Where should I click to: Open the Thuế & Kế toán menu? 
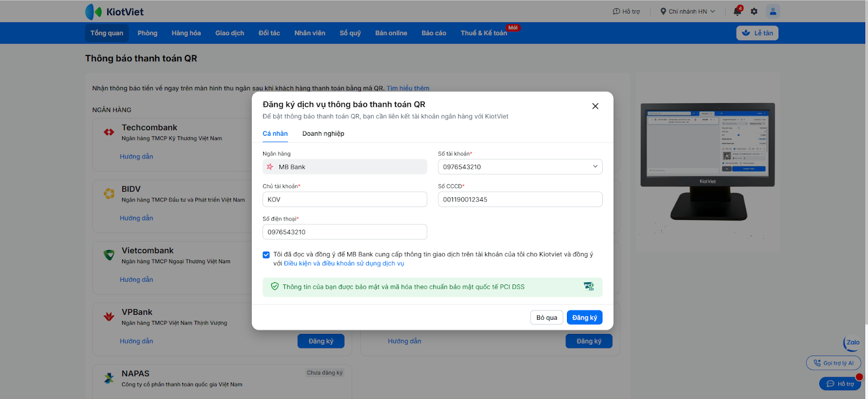pyautogui.click(x=484, y=33)
